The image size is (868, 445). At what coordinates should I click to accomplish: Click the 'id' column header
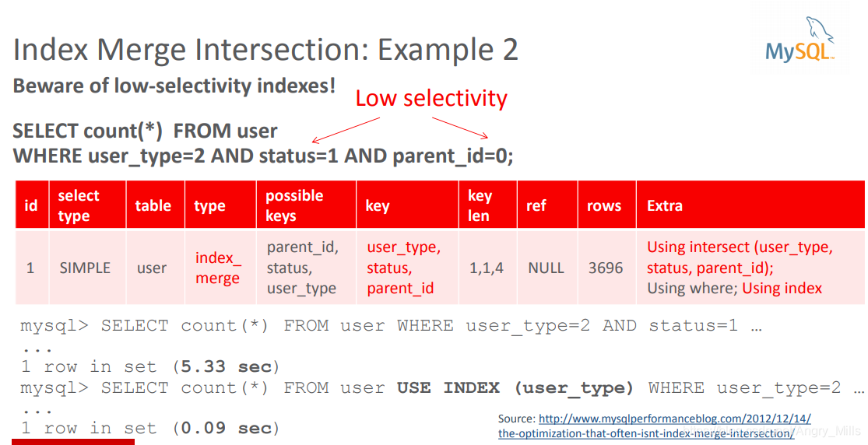(x=32, y=205)
